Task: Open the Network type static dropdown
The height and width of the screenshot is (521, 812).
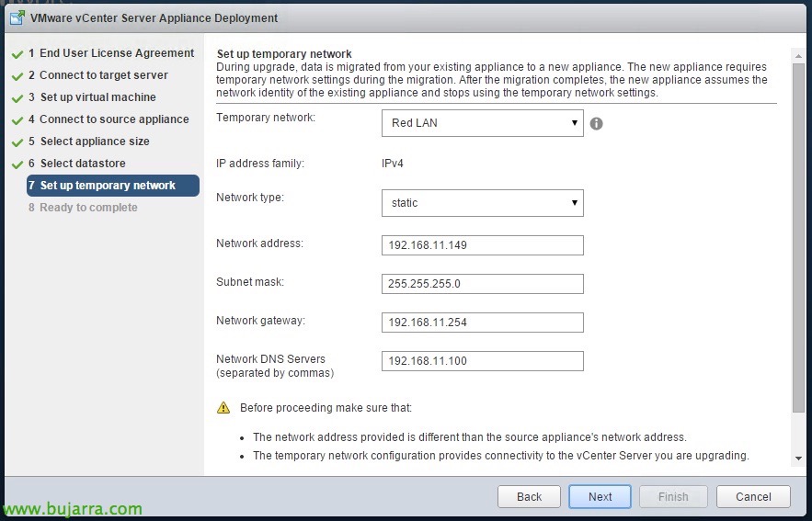Action: tap(482, 203)
